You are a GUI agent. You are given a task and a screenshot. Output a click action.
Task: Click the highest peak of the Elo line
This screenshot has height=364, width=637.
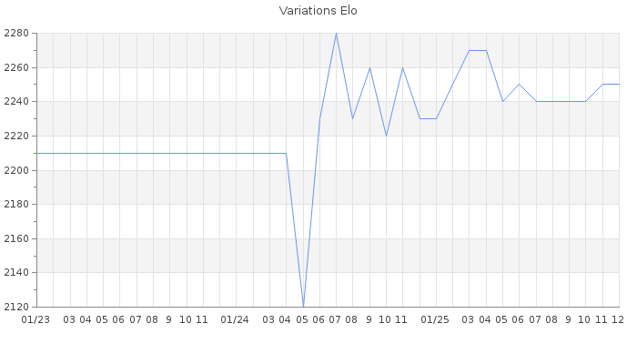336,34
